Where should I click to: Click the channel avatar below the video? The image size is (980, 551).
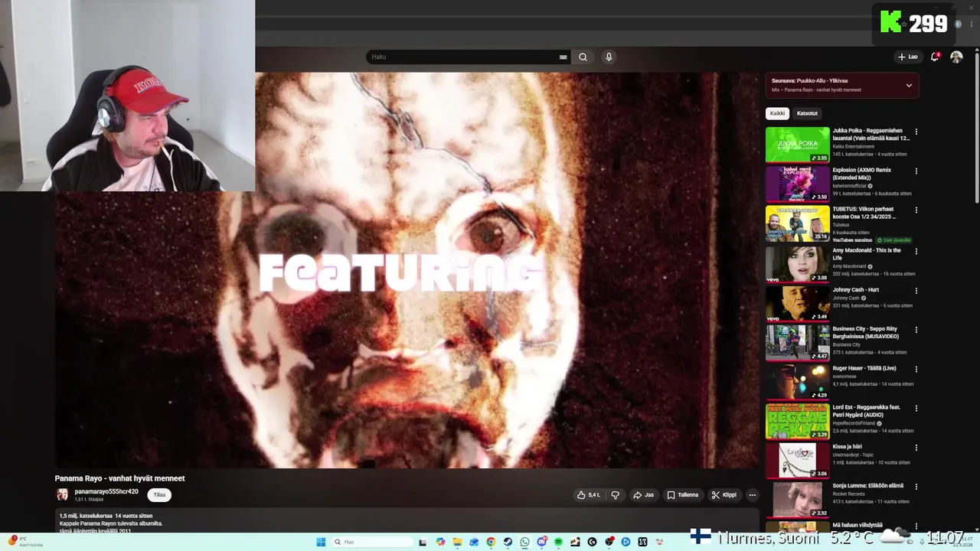click(x=62, y=495)
